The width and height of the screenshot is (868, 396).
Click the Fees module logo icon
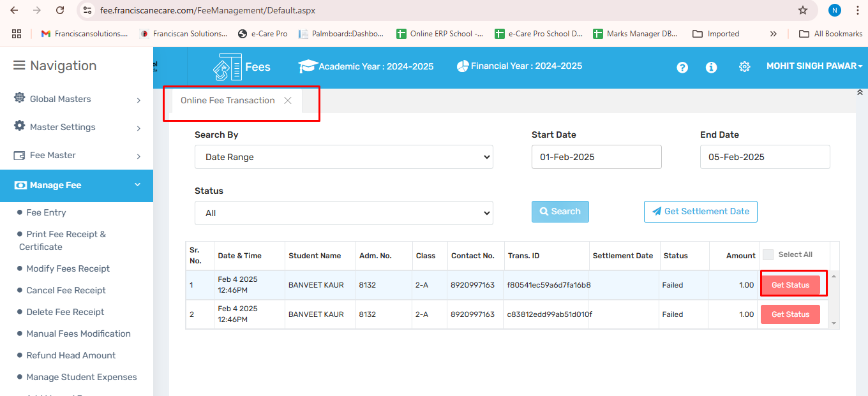click(x=227, y=67)
